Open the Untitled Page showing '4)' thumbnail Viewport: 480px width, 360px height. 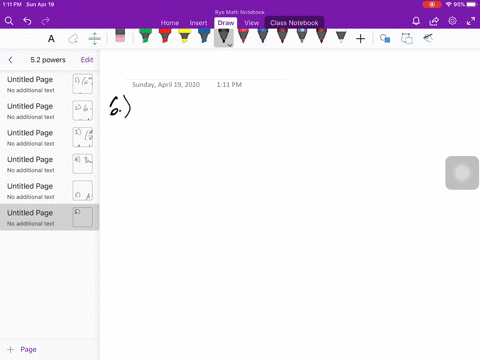point(50,164)
